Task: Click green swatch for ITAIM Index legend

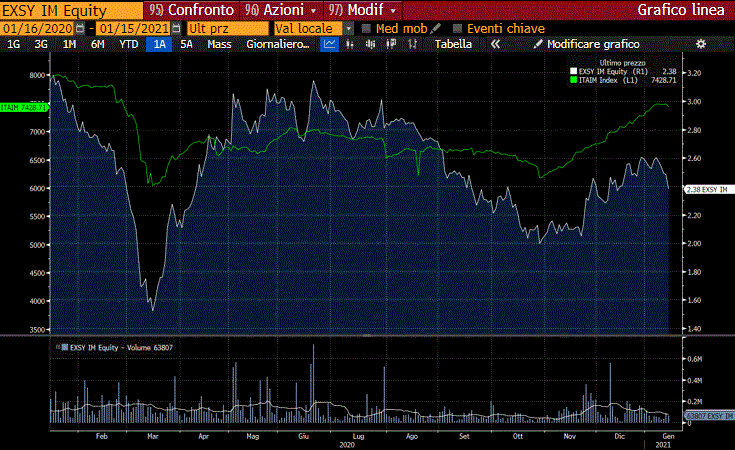Action: click(x=573, y=80)
